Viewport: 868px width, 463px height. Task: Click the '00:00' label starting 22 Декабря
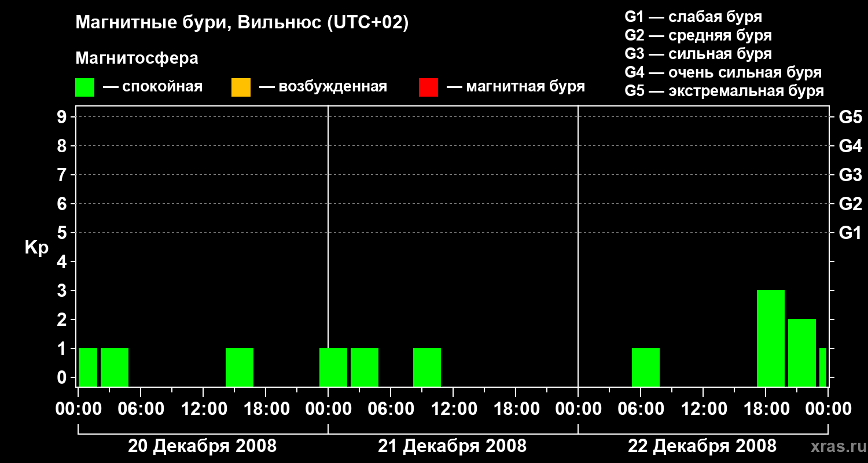[x=578, y=409]
